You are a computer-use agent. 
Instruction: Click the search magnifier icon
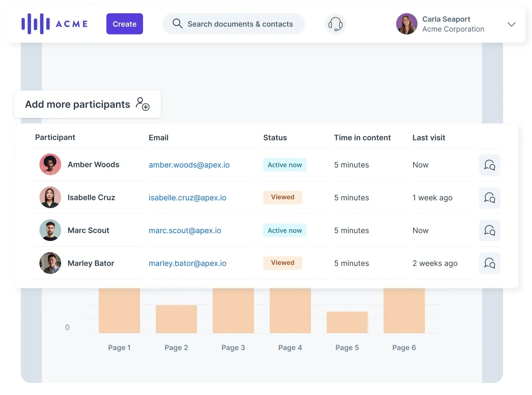(178, 23)
